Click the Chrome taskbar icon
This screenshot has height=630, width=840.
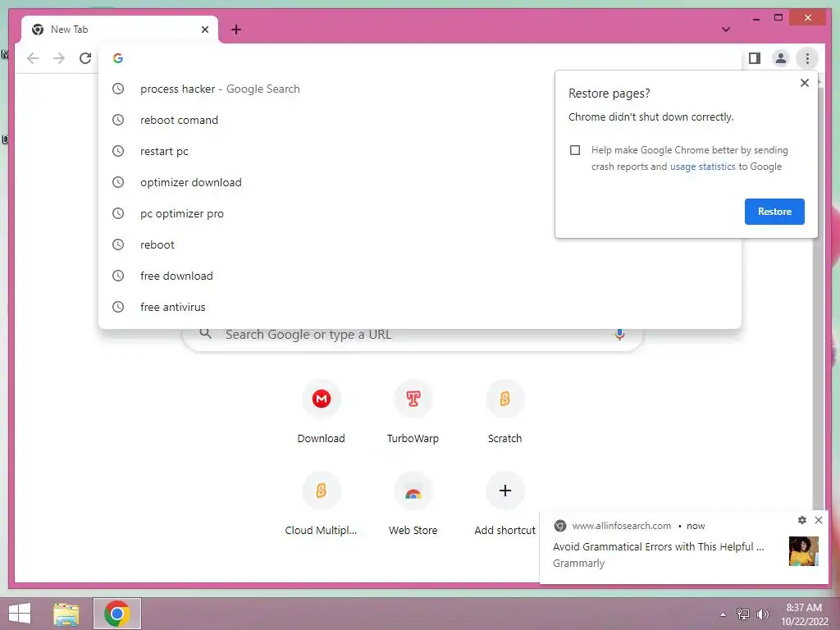(x=117, y=614)
